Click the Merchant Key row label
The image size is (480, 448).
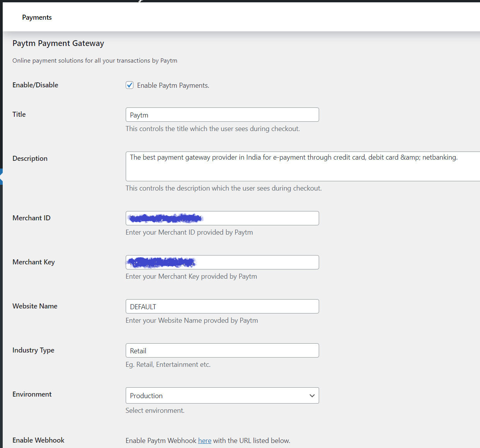click(34, 262)
